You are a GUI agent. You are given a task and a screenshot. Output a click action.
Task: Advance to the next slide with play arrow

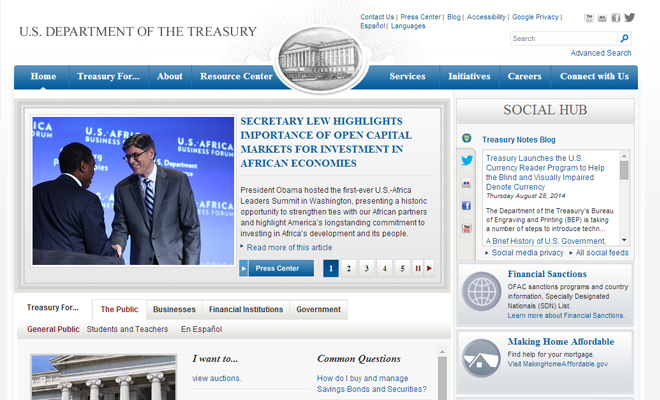429,268
